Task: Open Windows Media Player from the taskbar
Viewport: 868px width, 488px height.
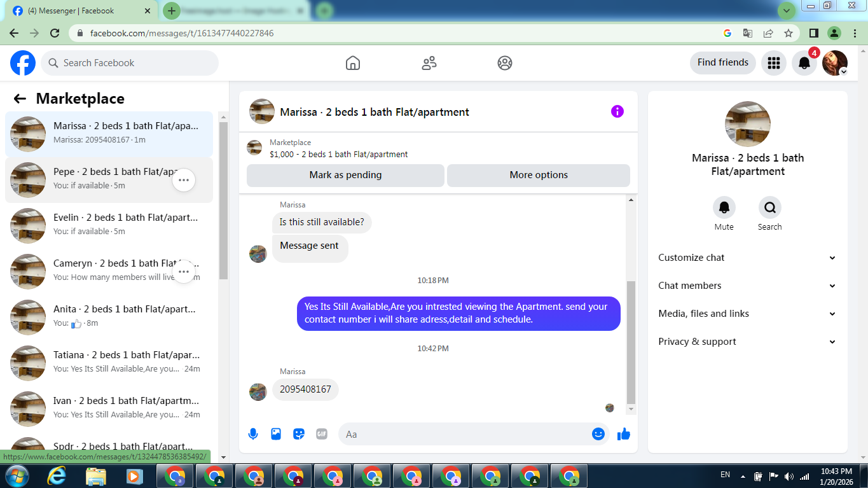Action: click(134, 475)
